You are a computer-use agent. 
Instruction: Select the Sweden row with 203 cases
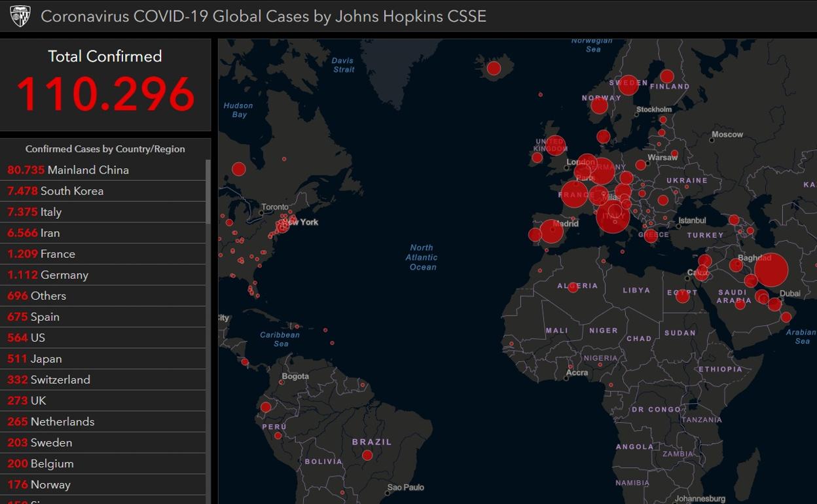coord(103,442)
